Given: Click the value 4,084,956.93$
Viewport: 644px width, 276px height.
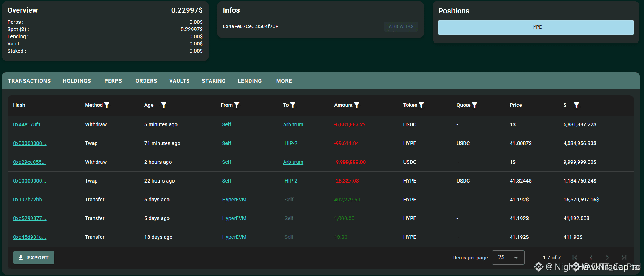Looking at the screenshot, I should point(580,143).
